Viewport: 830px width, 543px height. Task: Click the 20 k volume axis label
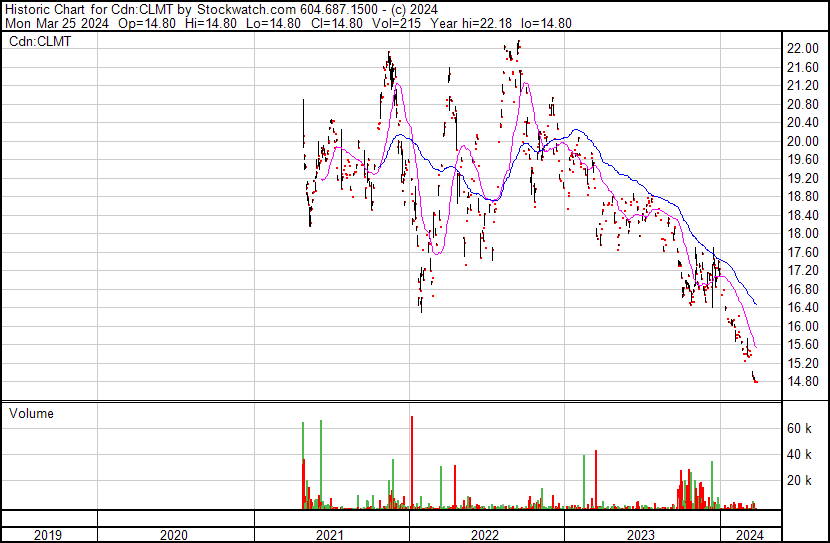pyautogui.click(x=799, y=480)
